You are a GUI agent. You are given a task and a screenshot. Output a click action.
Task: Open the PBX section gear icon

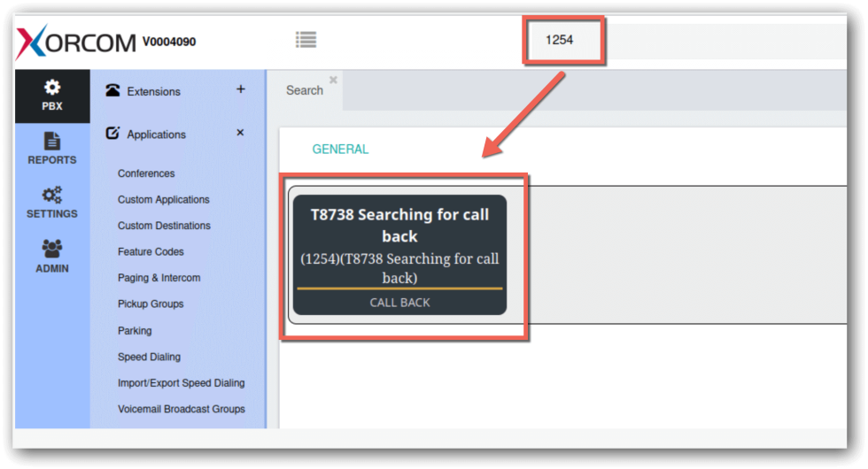point(52,88)
